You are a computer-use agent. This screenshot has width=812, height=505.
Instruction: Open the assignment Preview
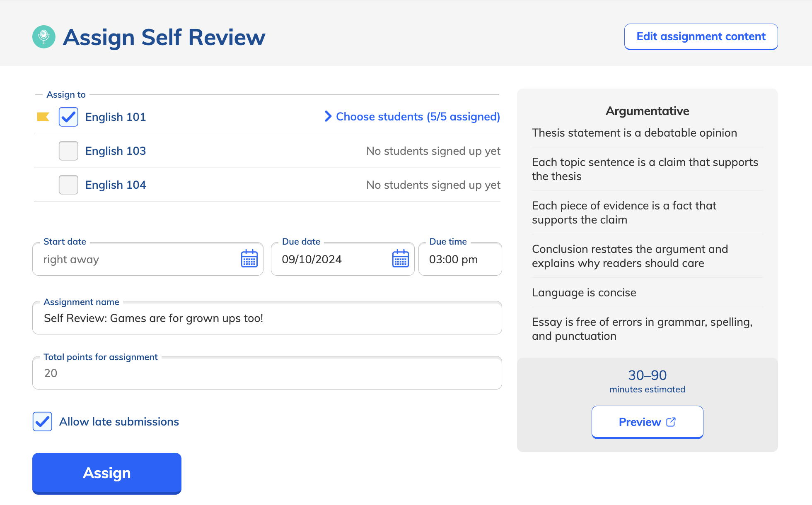click(647, 422)
